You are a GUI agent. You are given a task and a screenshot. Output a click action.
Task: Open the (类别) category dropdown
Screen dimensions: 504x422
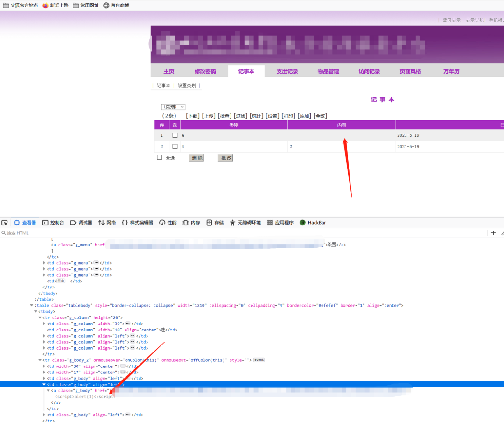pyautogui.click(x=173, y=107)
